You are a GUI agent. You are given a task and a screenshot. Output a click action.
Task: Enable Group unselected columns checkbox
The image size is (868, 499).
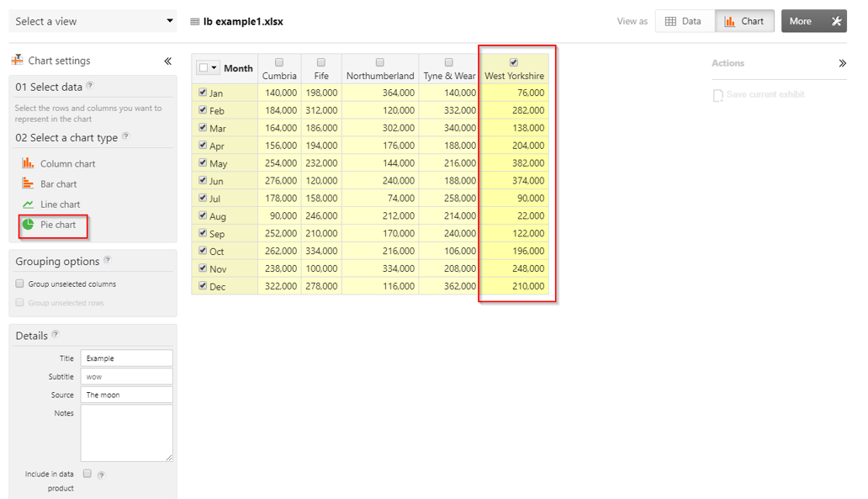tap(20, 284)
